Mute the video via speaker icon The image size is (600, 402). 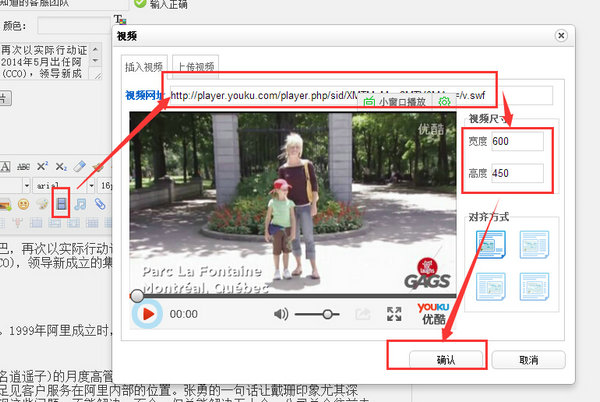point(281,314)
